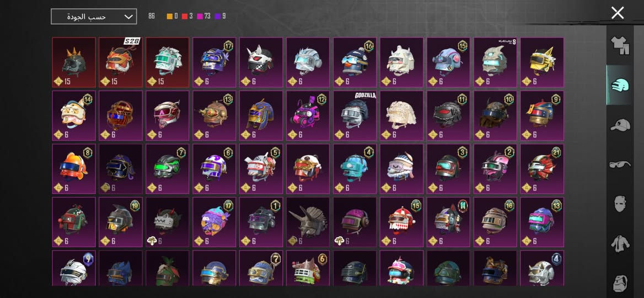The width and height of the screenshot is (644, 298).
Task: Choose the white helmet with badge 9
Action: (x=74, y=268)
